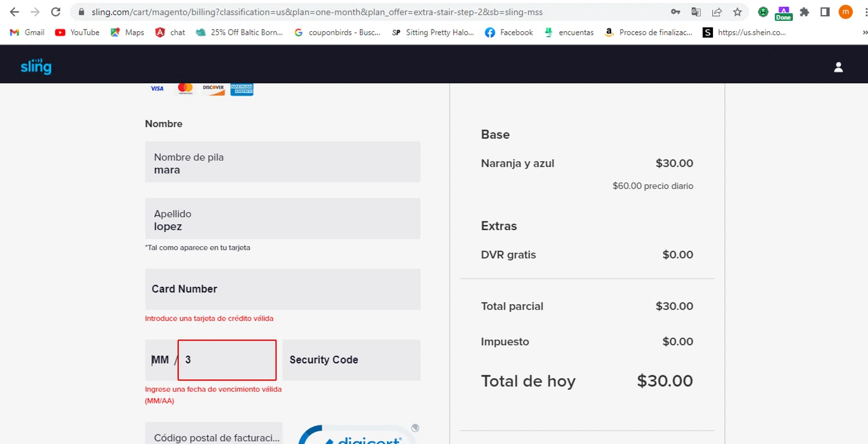
Task: Open the YouTube bookmark
Action: pyautogui.click(x=77, y=32)
